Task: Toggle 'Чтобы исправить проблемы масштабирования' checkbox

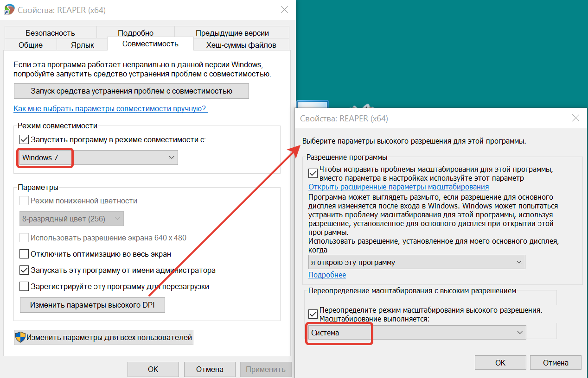Action: [x=313, y=173]
